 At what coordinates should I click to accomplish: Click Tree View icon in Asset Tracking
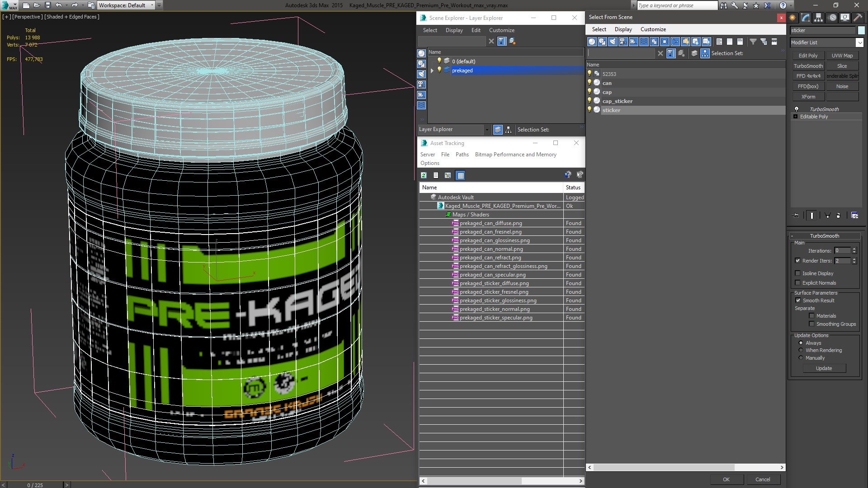tap(448, 175)
